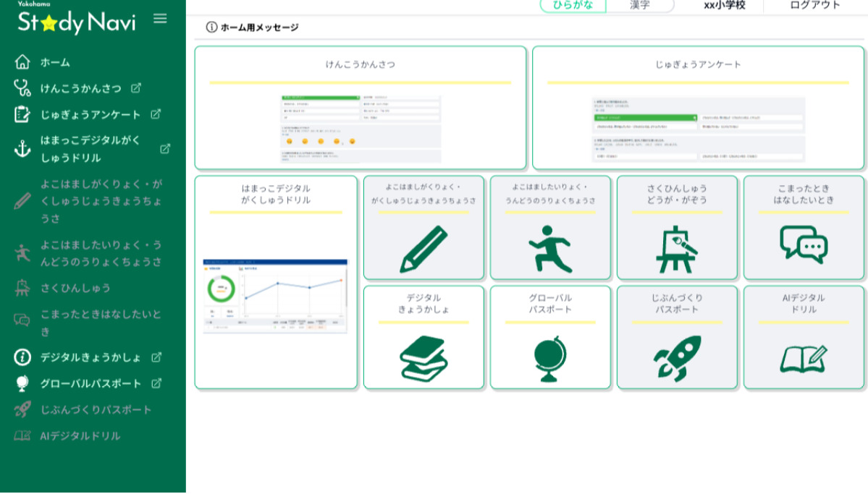
Task: Open the AIデジタルドリル notebook icon
Action: pyautogui.click(x=804, y=359)
